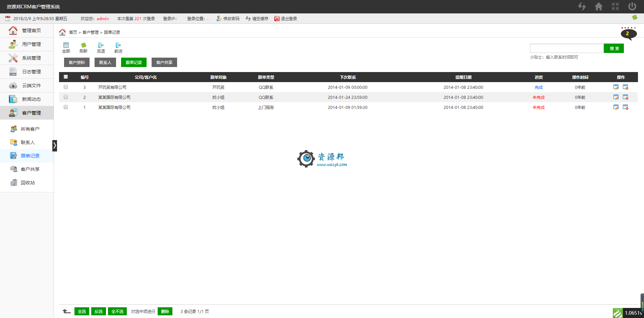Viewport: 644px width, 318px height.
Task: Click the forward (前进) navigation icon
Action: [118, 48]
